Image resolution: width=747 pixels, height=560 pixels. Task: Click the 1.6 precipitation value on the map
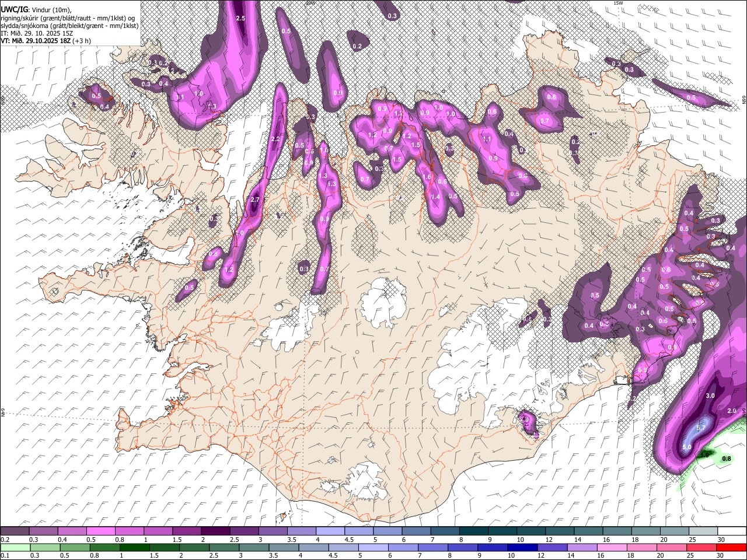[427, 177]
